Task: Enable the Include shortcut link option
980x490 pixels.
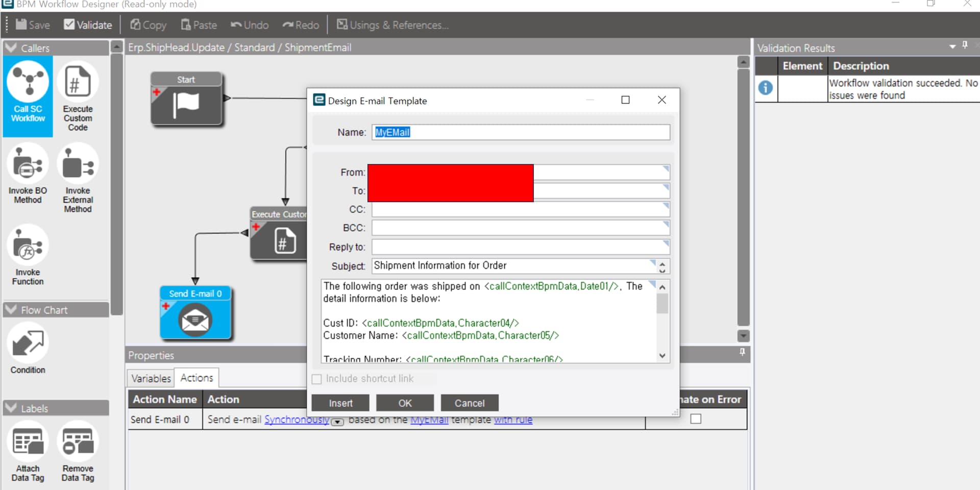Action: click(x=316, y=379)
